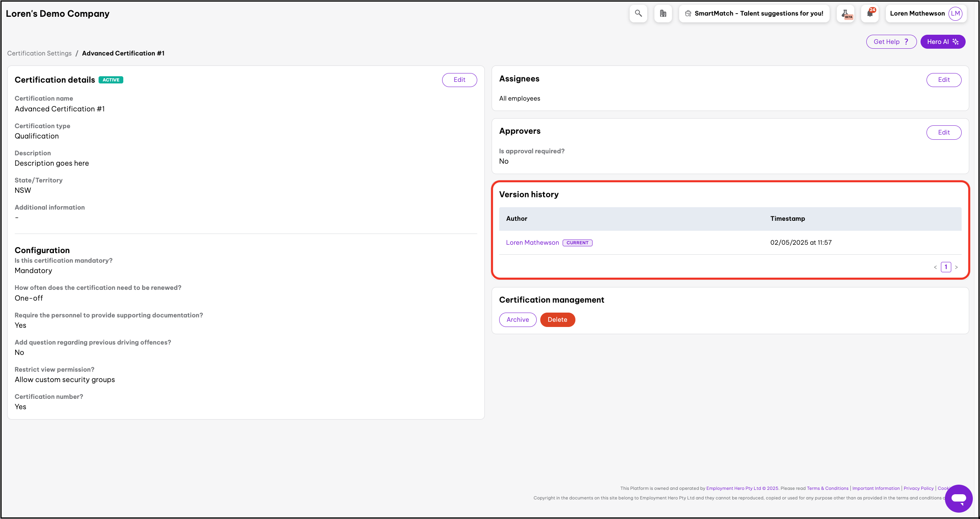Image resolution: width=980 pixels, height=519 pixels.
Task: Open SmartMatch talent suggestions banner
Action: 754,14
